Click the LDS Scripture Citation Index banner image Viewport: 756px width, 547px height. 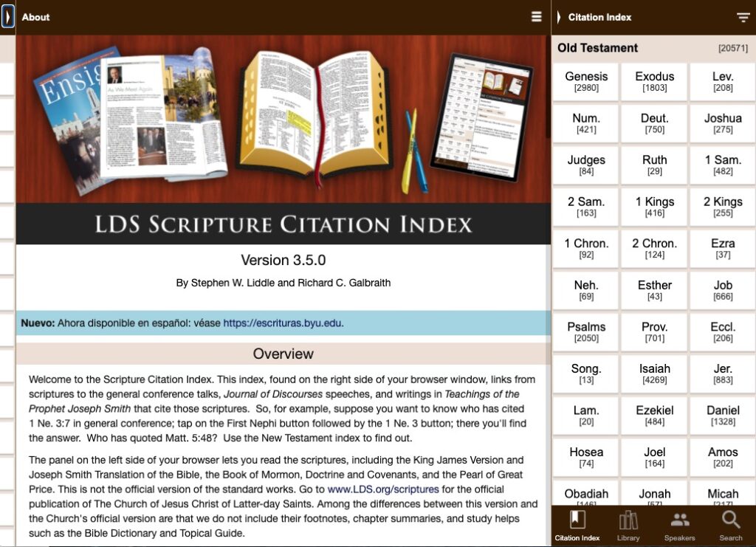tap(283, 139)
